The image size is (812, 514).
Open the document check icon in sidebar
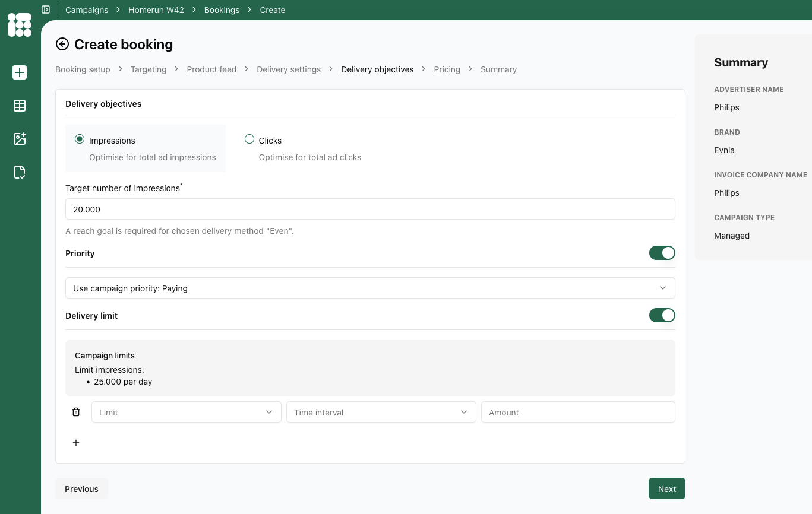[20, 172]
